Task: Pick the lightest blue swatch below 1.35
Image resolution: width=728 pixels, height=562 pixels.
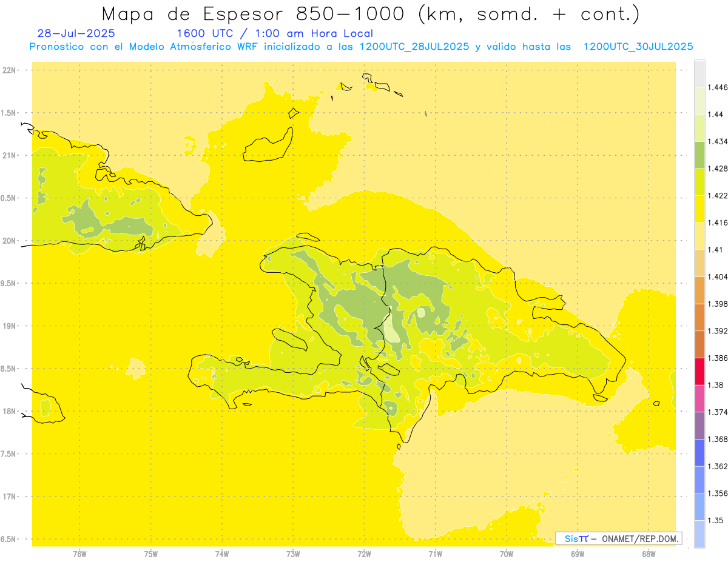Action: pyautogui.click(x=699, y=534)
